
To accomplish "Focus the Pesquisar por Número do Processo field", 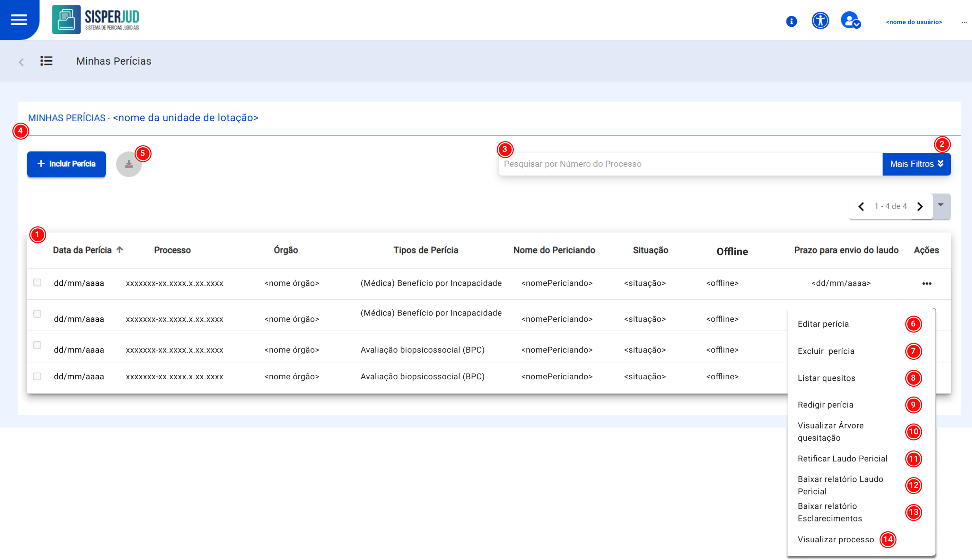I will coord(689,164).
